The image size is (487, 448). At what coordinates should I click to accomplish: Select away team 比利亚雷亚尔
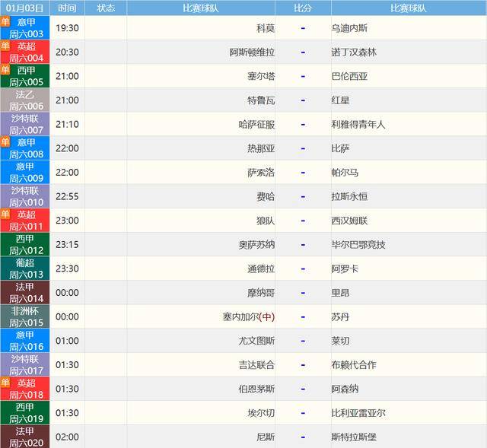point(358,413)
